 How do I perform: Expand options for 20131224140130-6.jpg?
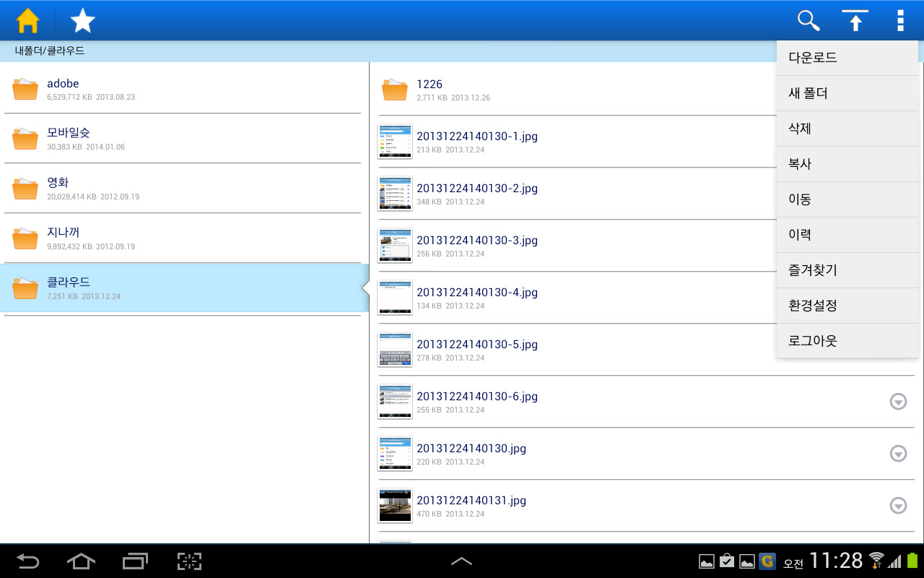coord(898,402)
